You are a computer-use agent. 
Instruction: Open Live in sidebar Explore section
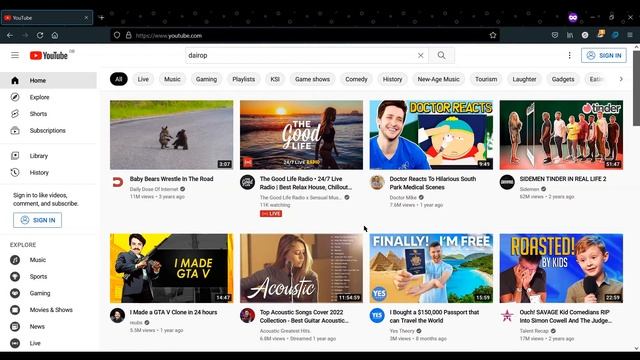click(x=48, y=343)
